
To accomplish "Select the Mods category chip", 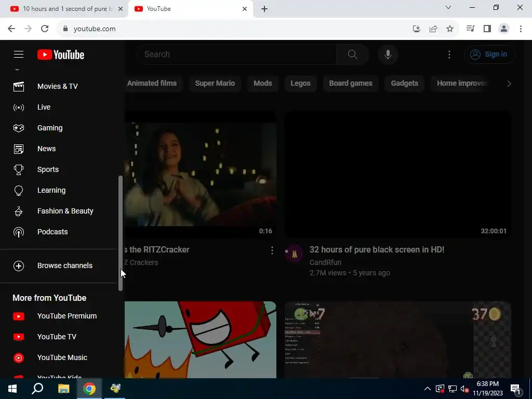I will pyautogui.click(x=262, y=84).
